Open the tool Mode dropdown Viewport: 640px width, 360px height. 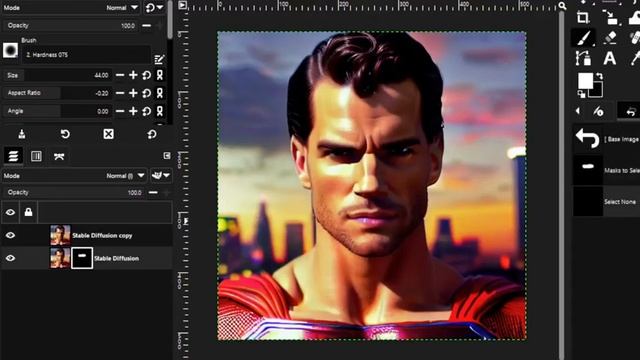coord(71,7)
